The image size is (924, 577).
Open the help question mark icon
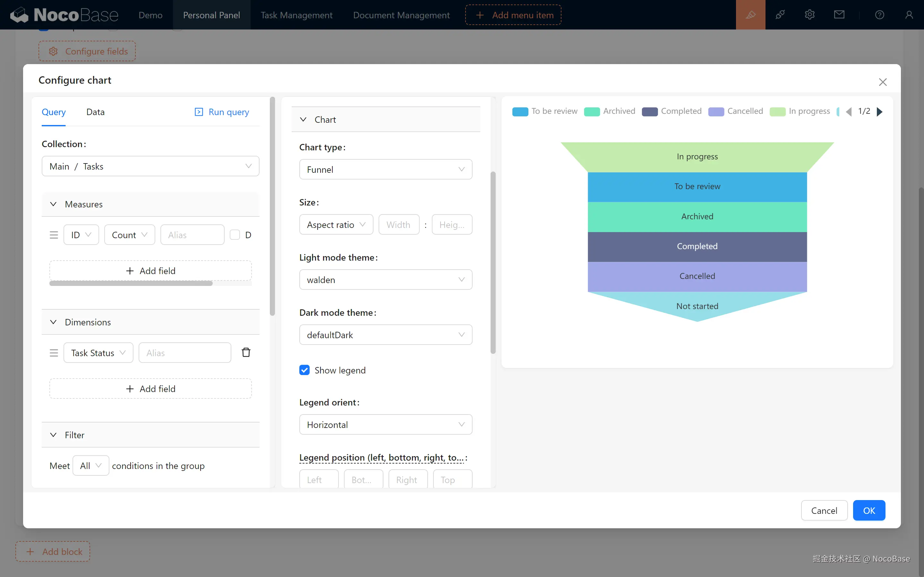[x=879, y=15]
